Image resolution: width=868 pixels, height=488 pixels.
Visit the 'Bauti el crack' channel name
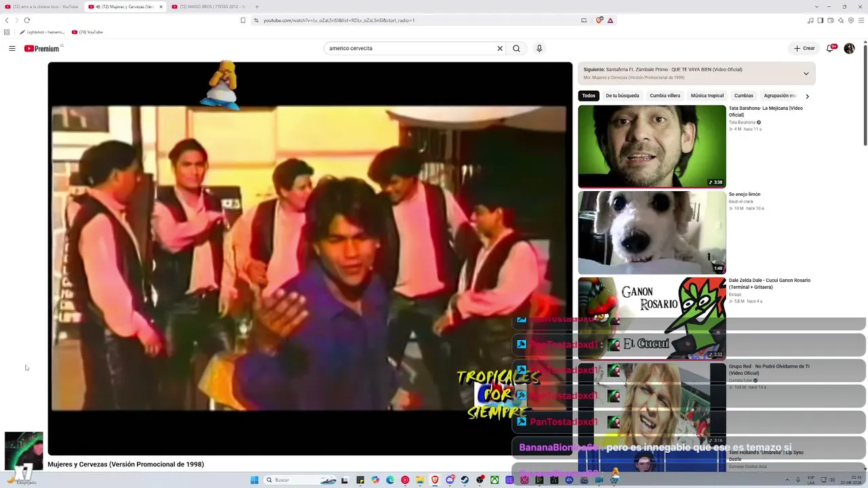coord(741,201)
